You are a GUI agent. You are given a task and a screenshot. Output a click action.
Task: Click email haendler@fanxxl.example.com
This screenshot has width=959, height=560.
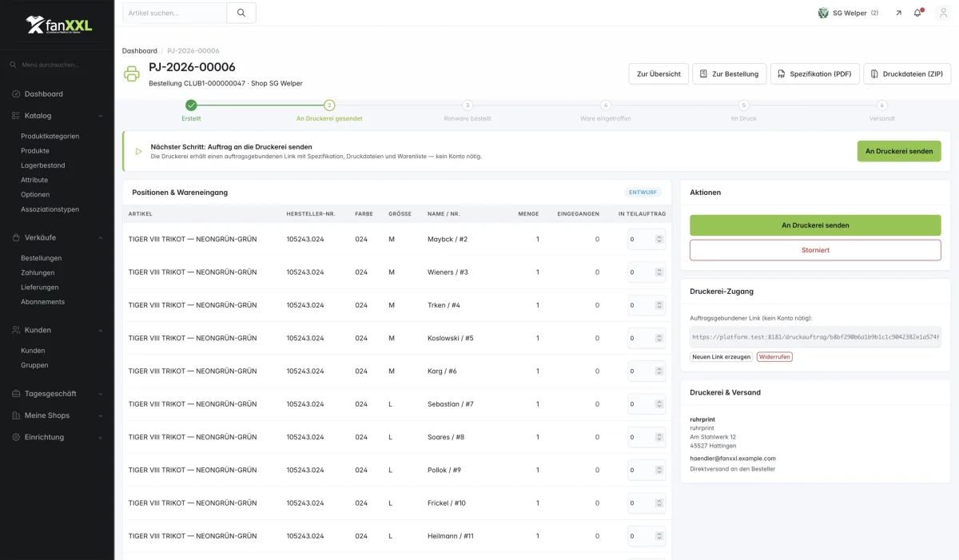[x=733, y=459]
